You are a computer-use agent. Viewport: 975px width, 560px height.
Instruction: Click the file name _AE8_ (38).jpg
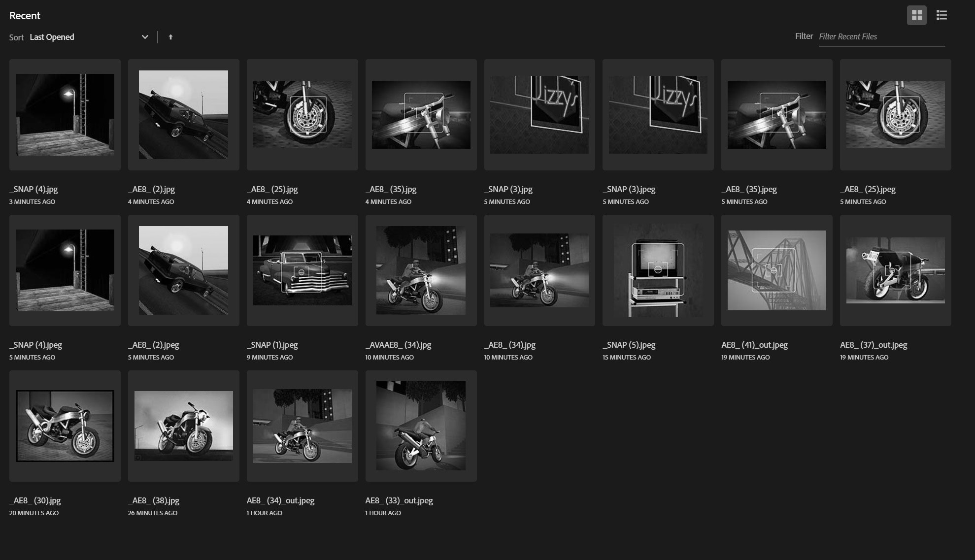coord(153,500)
